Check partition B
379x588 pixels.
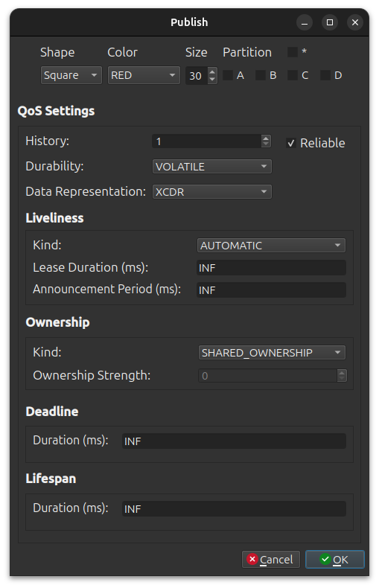click(x=261, y=75)
